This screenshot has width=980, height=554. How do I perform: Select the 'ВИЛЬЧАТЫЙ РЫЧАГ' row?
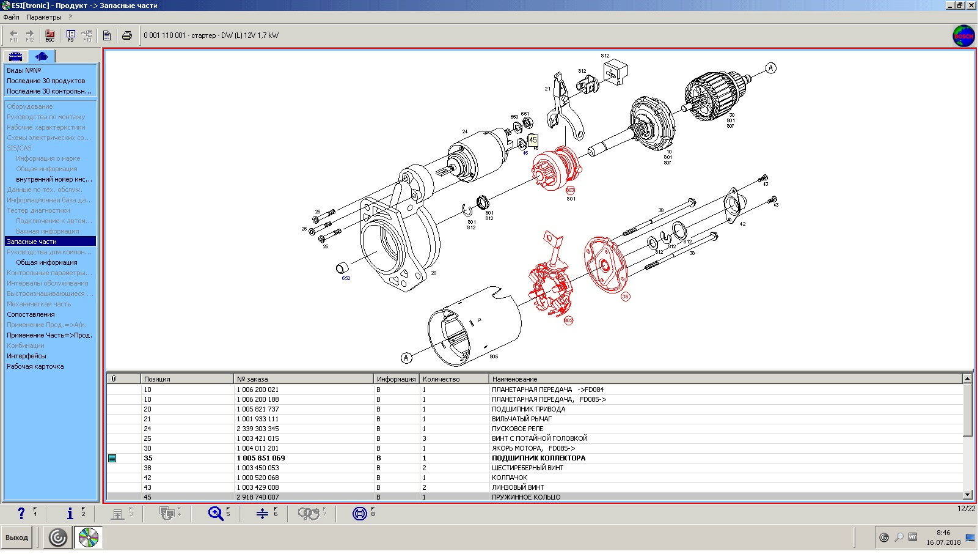coord(535,419)
